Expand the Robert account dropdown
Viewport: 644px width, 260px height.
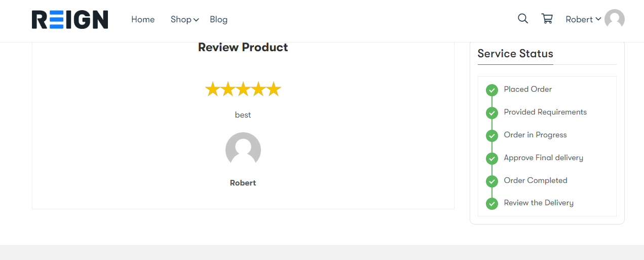click(583, 19)
